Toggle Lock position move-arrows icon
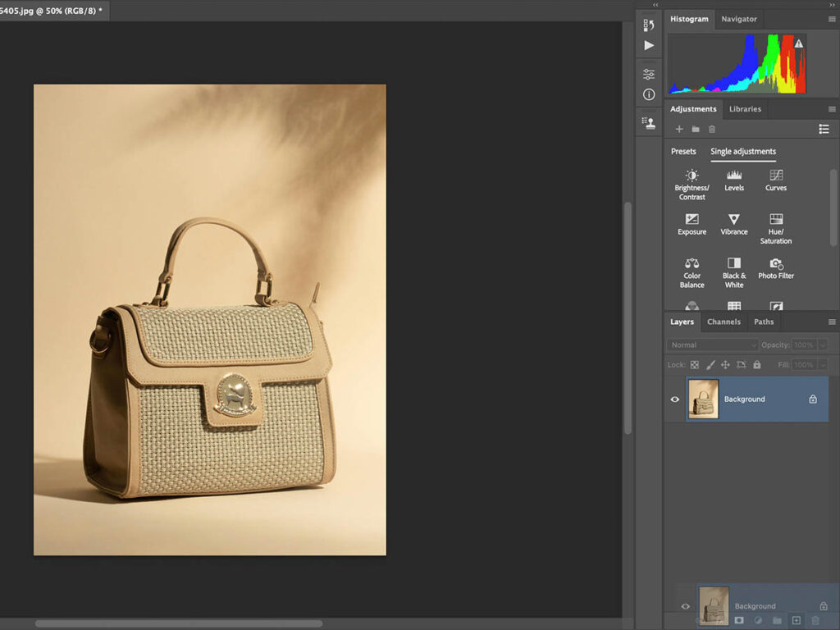Screen dimensions: 840x630 (x=725, y=365)
